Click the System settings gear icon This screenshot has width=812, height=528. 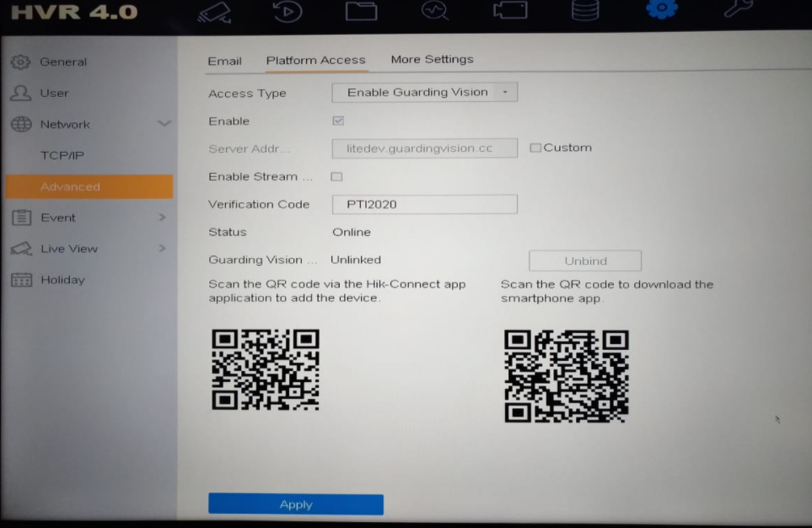[661, 9]
